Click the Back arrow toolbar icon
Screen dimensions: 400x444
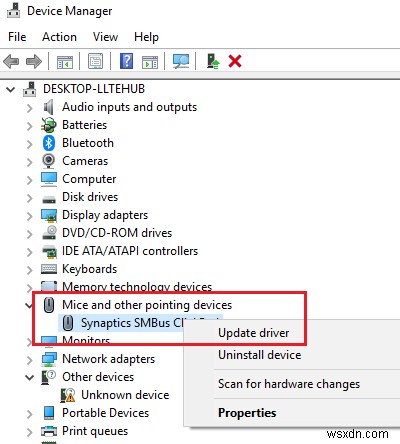pos(11,62)
